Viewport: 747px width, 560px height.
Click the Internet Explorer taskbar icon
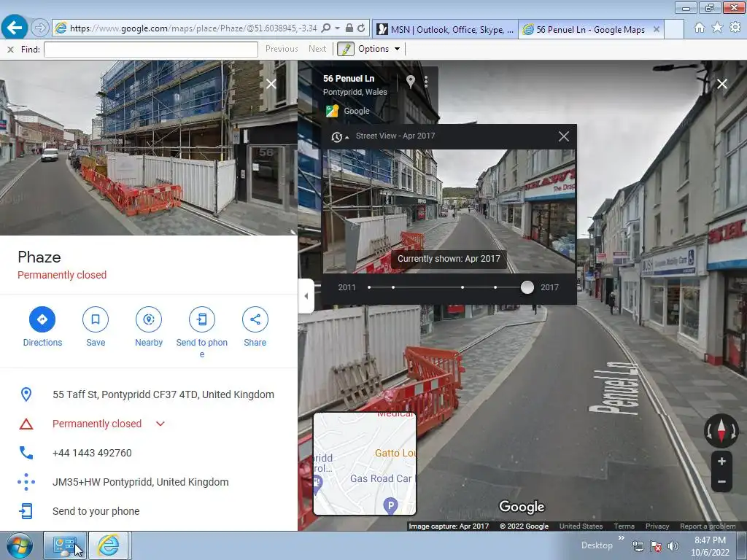click(x=109, y=545)
